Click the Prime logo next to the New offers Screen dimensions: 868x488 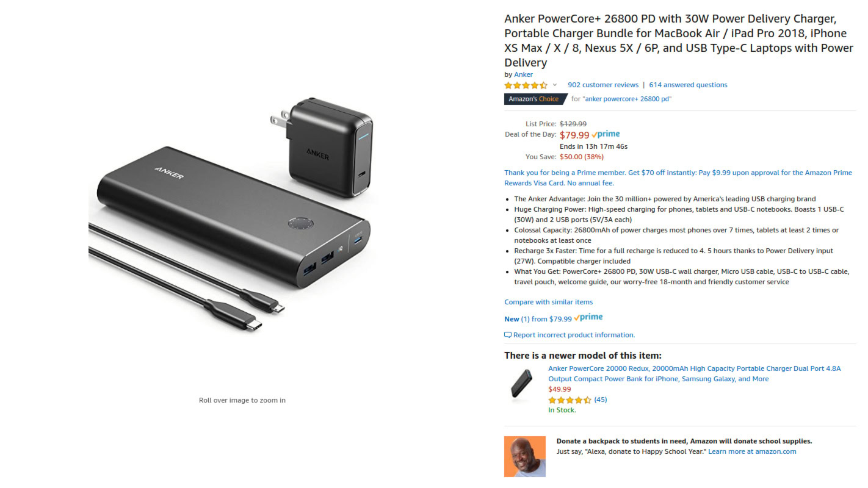coord(589,318)
